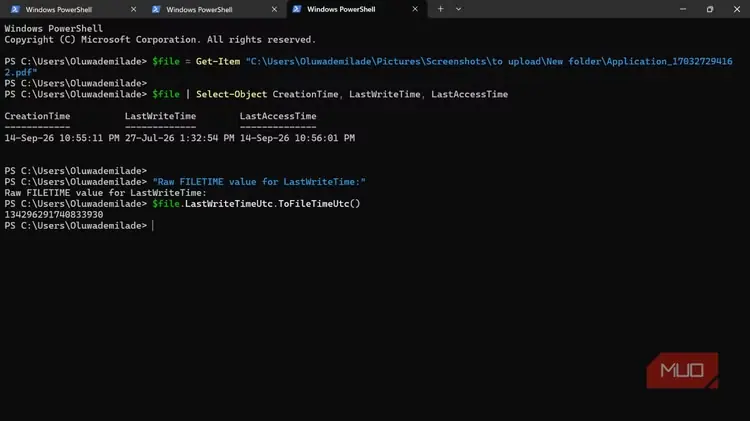Click the $file.LastWriteTimeUtc.ToFileTimeUtc() command

[256, 203]
